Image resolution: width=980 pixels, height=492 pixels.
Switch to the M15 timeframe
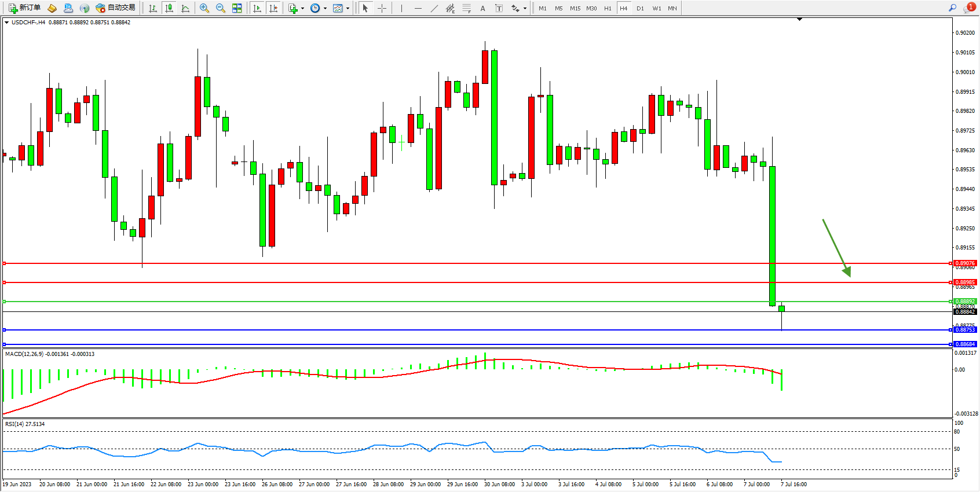point(575,8)
